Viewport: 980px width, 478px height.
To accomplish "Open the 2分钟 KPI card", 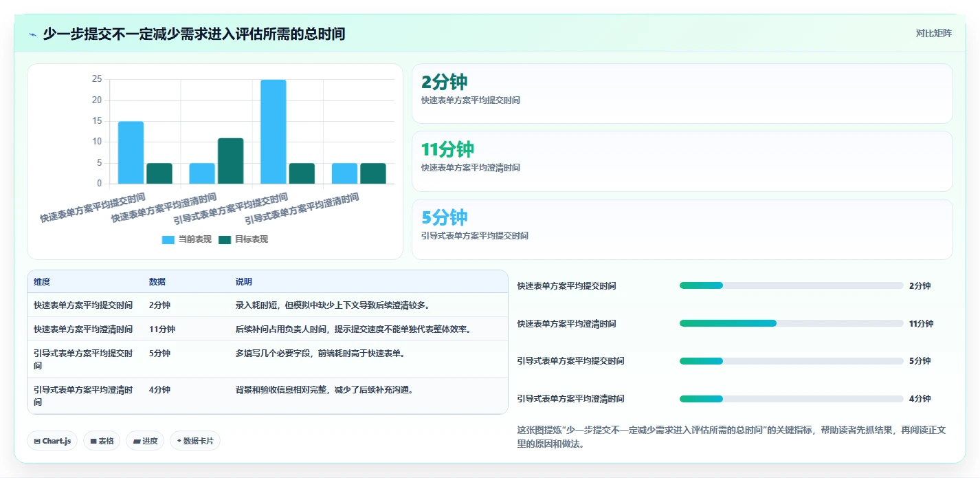I will pos(682,94).
